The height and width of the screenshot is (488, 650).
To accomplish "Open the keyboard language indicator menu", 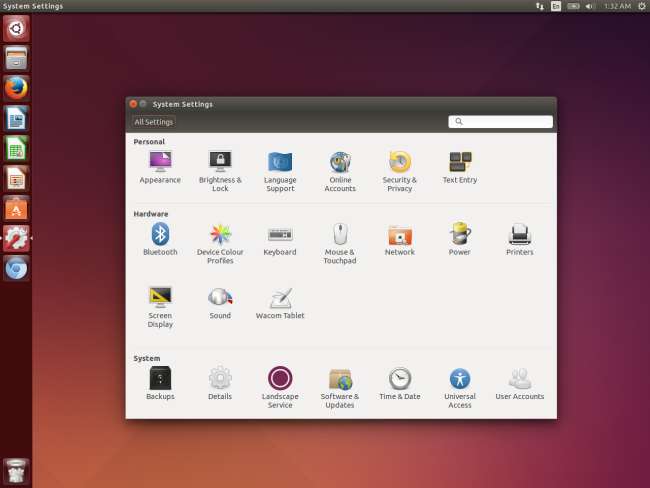I will point(556,6).
